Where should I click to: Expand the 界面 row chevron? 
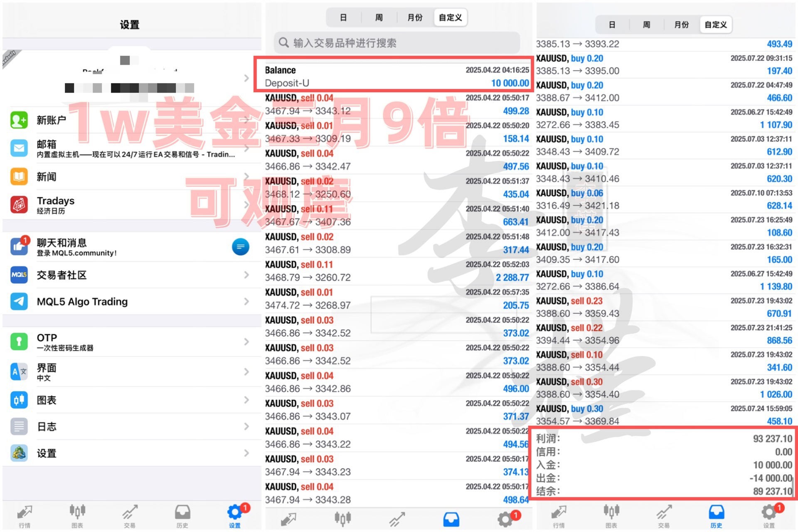pos(246,372)
